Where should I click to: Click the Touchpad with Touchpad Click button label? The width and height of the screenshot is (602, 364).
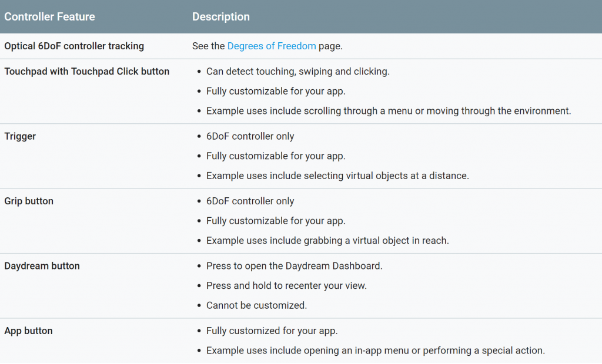[87, 72]
